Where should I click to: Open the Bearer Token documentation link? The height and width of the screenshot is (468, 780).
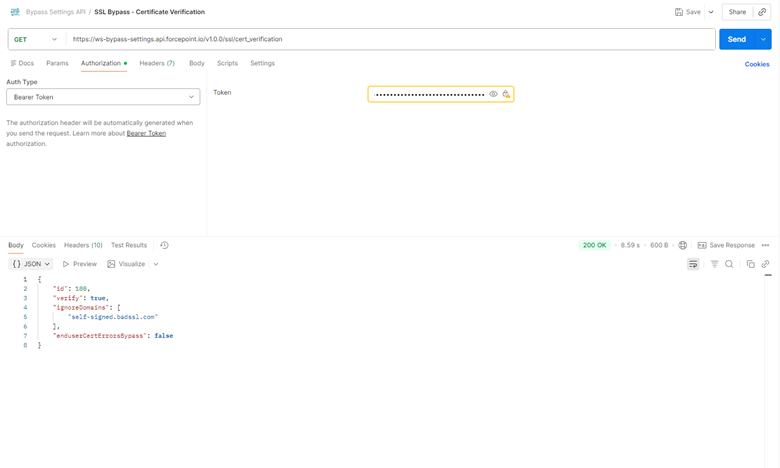146,133
